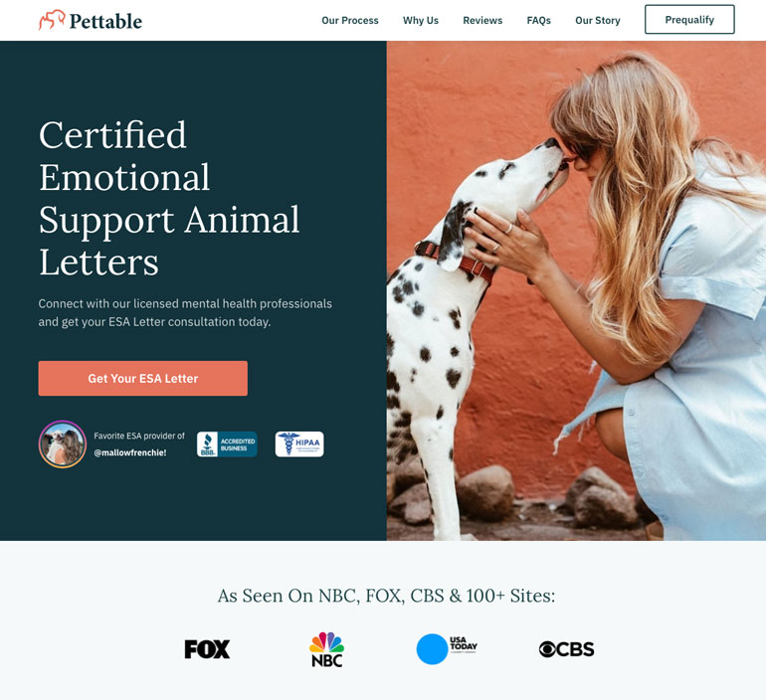Image resolution: width=766 pixels, height=700 pixels.
Task: Select the As Seen On heading text
Action: pyautogui.click(x=386, y=596)
